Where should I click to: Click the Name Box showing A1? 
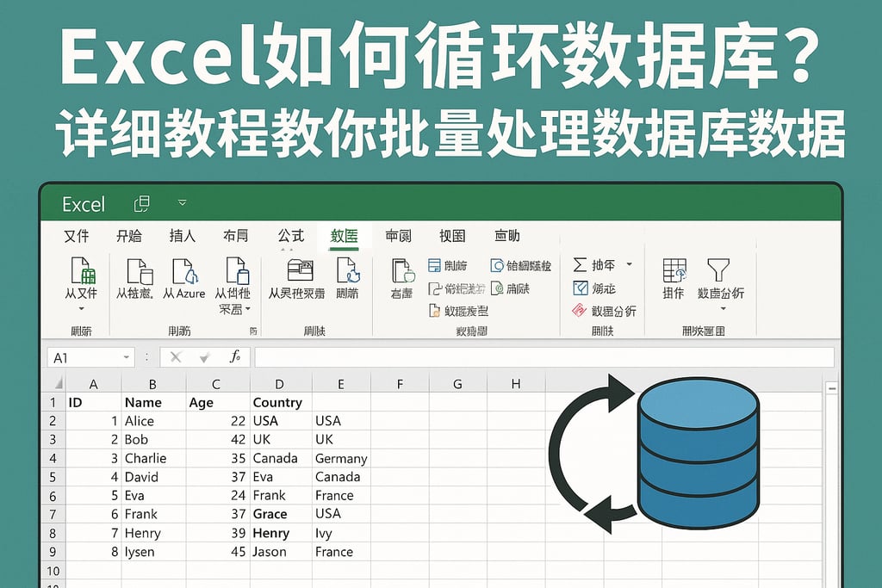pyautogui.click(x=90, y=357)
